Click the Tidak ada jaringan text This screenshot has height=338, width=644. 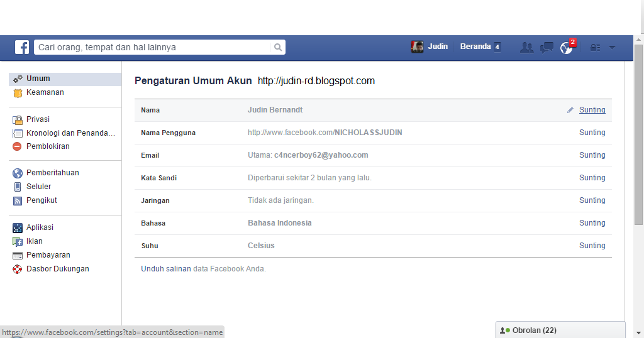(x=280, y=200)
